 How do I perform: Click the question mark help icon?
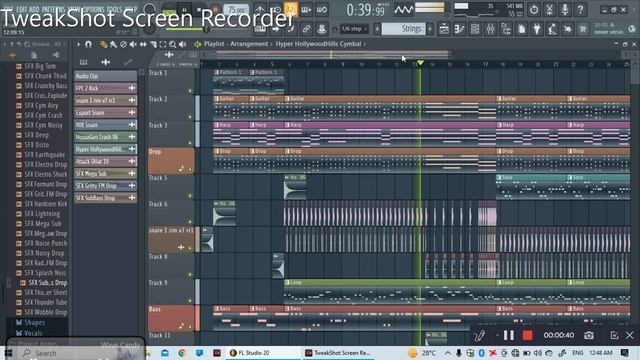580,9
